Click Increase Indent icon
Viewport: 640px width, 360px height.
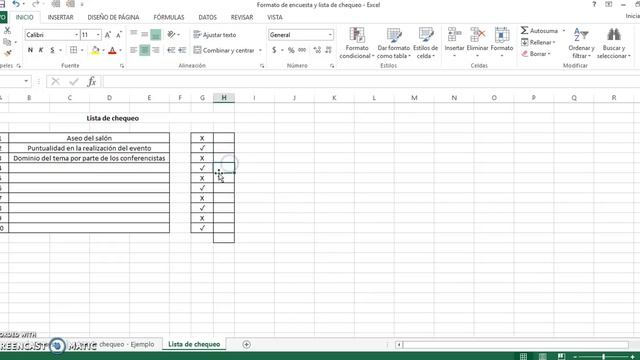[x=182, y=50]
